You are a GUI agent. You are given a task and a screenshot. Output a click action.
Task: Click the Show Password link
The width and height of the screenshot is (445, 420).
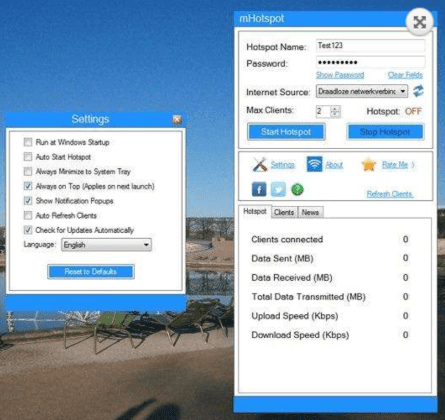(x=340, y=75)
